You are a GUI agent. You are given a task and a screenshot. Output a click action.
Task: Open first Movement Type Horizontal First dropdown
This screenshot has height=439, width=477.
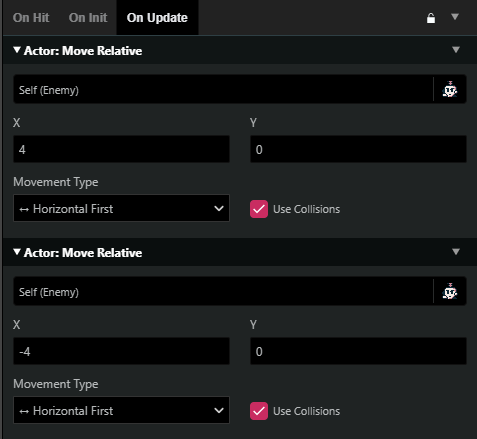[121, 208]
